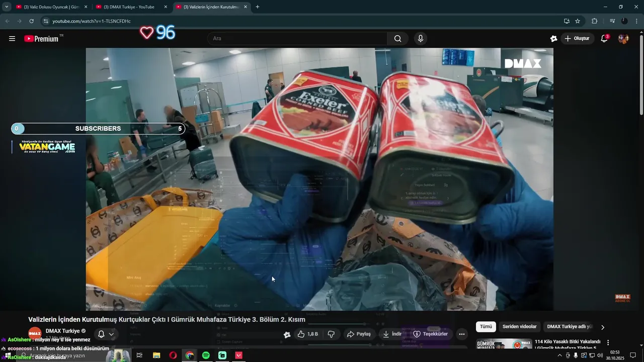Screen dimensions: 644x362
Task: Open the Oluştur create menu
Action: click(577, 39)
